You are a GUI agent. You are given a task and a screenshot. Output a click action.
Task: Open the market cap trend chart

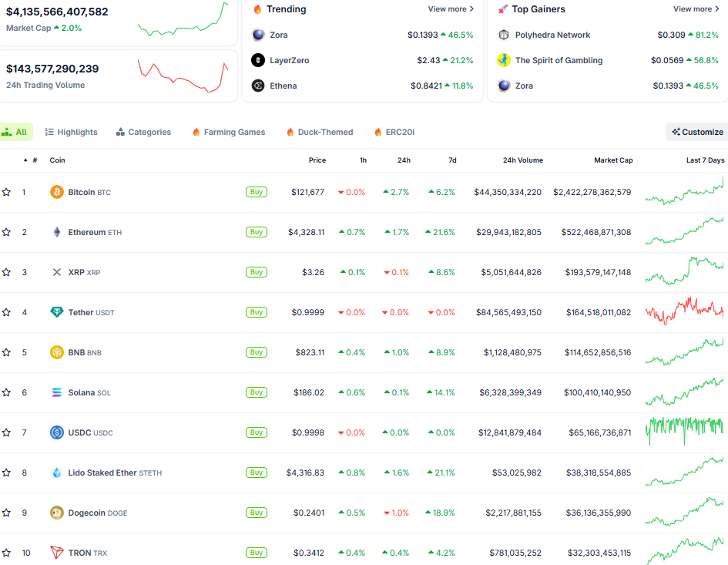pyautogui.click(x=183, y=19)
